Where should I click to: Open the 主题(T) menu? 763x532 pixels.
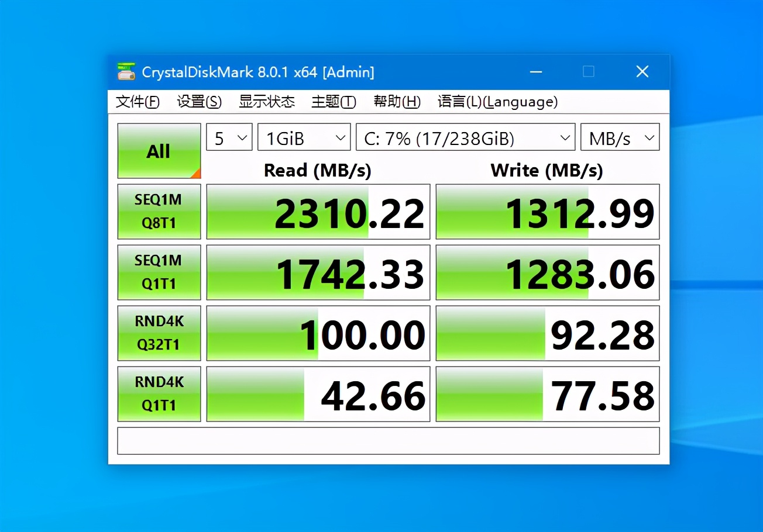point(334,102)
